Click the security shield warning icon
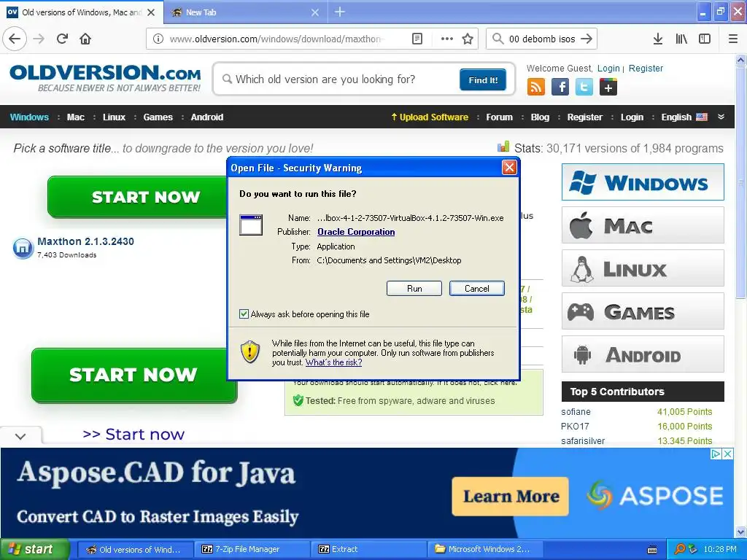This screenshot has height=560, width=747. [250, 351]
